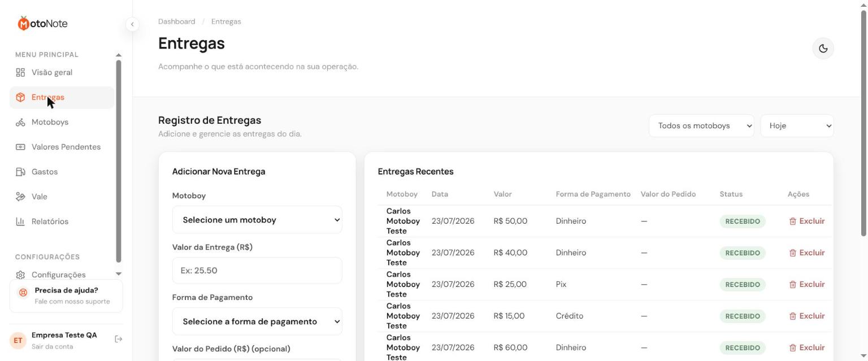Click the Visão geral grid icon

(x=20, y=72)
